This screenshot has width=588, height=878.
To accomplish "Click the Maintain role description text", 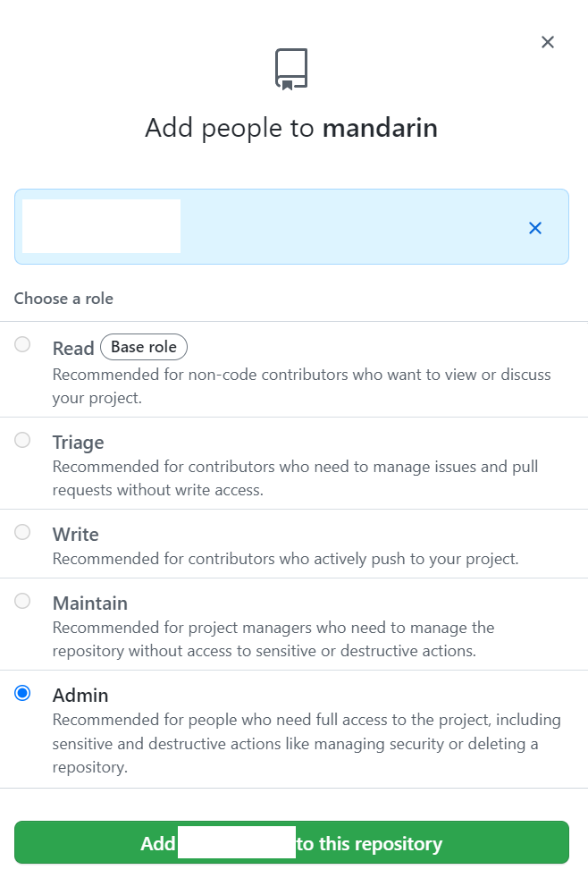I will (273, 639).
